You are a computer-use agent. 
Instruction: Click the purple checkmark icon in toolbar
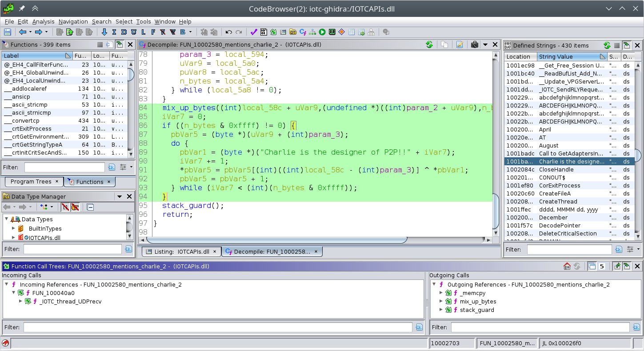pos(254,32)
